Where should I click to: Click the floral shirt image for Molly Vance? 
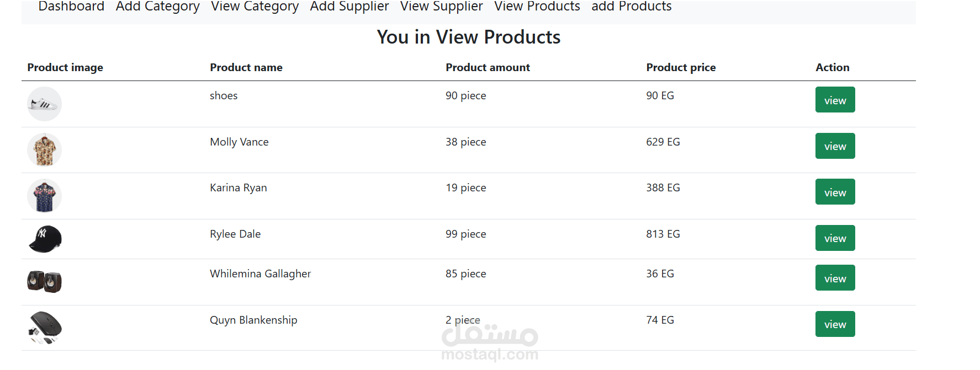(x=44, y=150)
